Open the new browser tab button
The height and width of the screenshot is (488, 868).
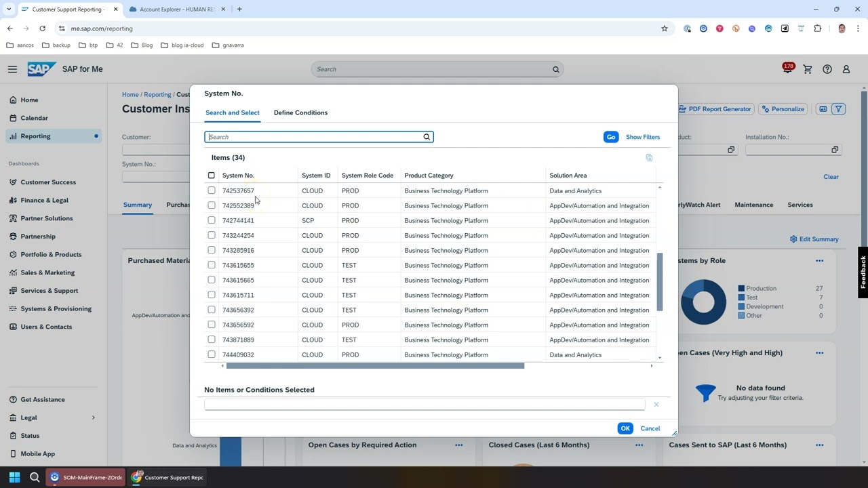pos(239,9)
